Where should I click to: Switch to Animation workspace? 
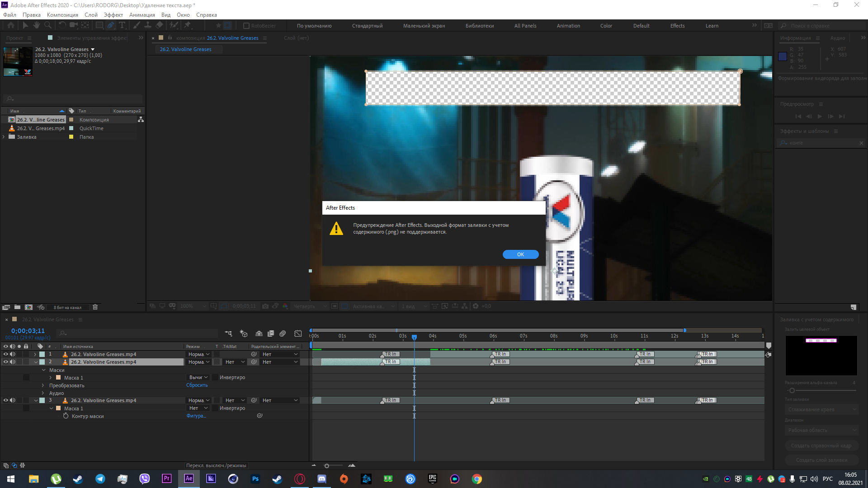coord(568,26)
